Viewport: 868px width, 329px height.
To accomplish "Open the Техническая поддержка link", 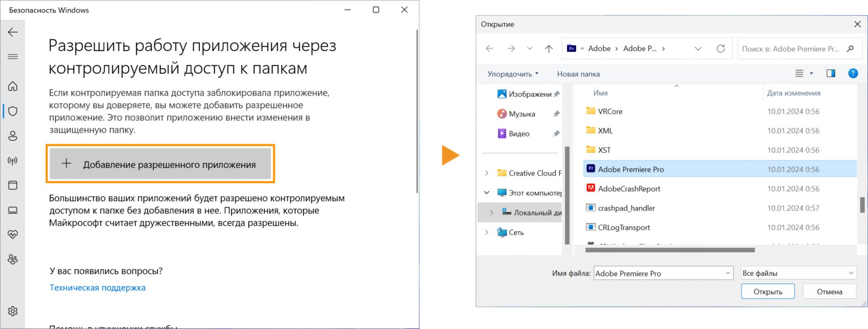I will click(98, 288).
